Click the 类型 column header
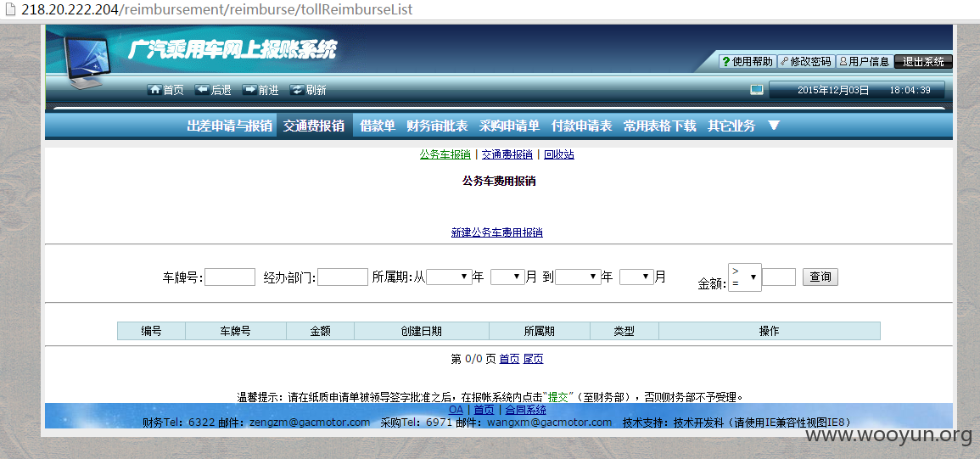Screen dimensions: 980x459 pos(624,332)
